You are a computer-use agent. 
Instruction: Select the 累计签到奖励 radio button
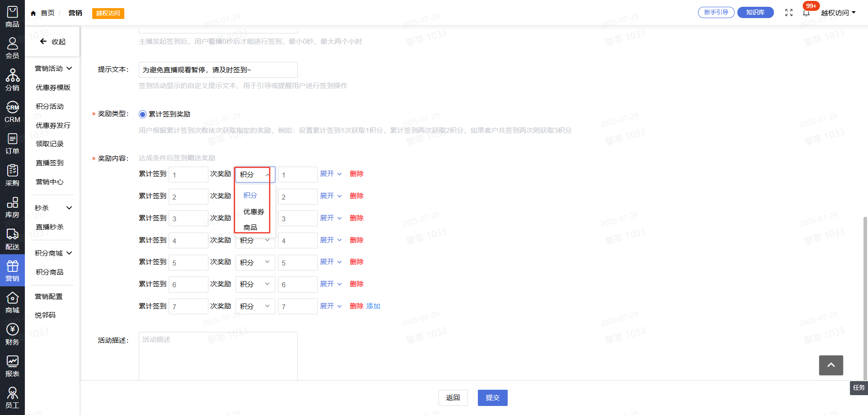(x=142, y=114)
